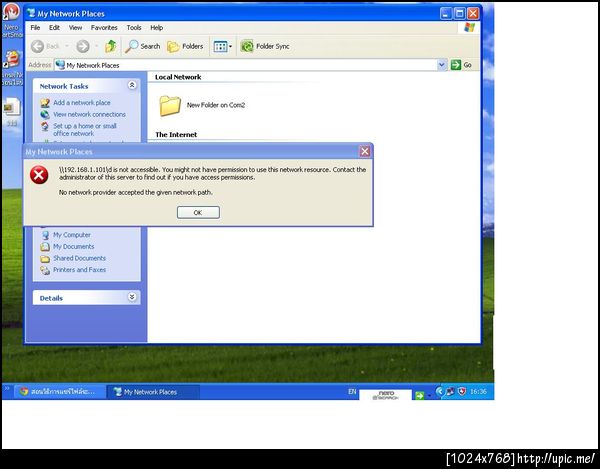Viewport: 600px width, 469px height.
Task: Click the green Nero search go arrow
Action: click(420, 396)
